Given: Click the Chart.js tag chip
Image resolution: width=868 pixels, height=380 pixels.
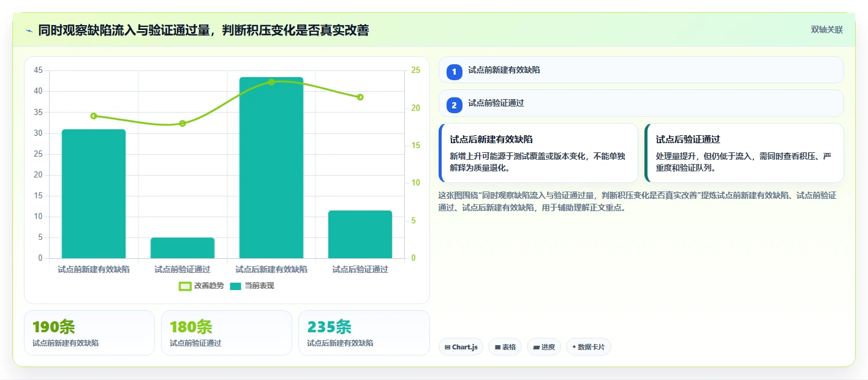Looking at the screenshot, I should (461, 347).
